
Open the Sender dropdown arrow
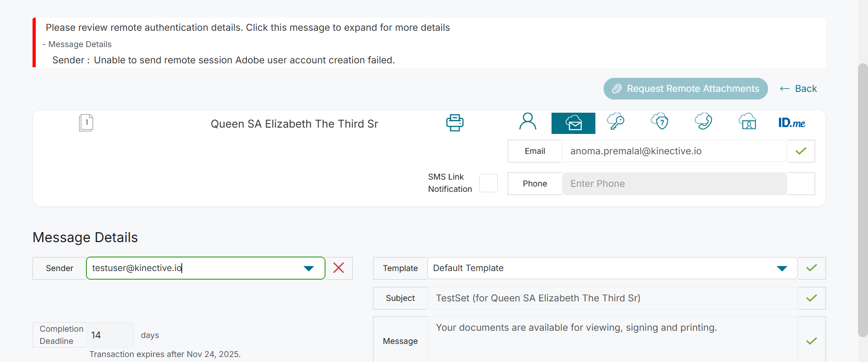tap(309, 268)
